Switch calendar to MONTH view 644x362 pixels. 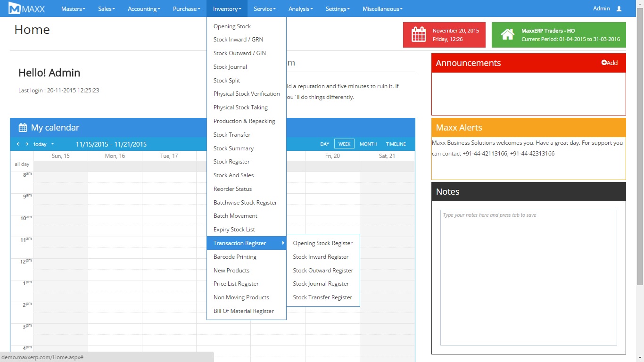368,144
